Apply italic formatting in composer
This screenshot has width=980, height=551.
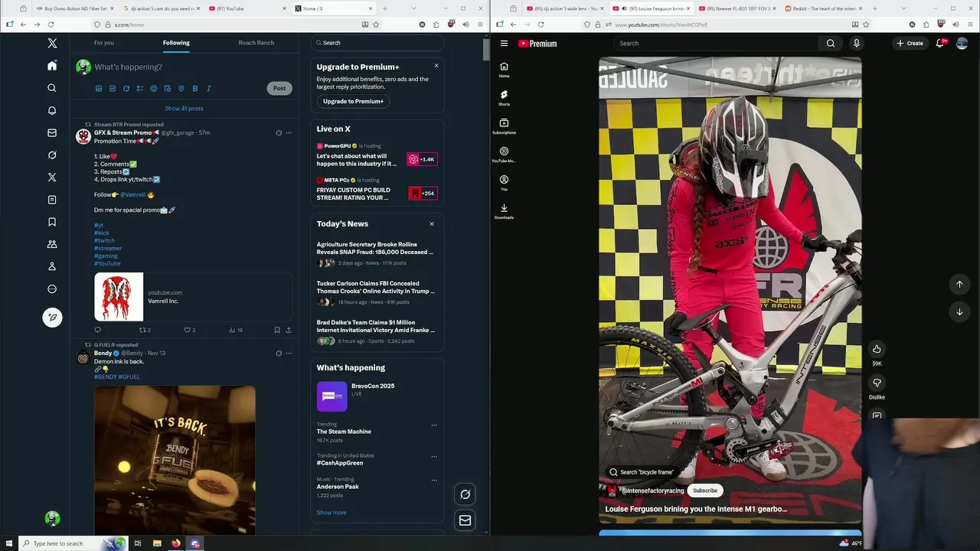(209, 89)
